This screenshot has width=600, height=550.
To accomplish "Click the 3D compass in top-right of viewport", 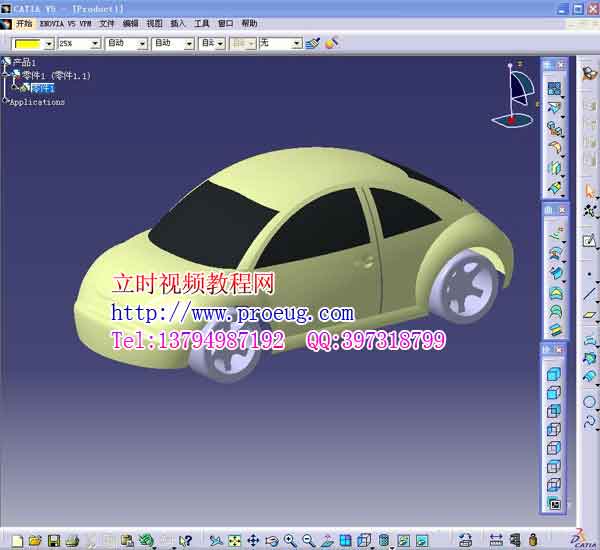I will coord(515,94).
